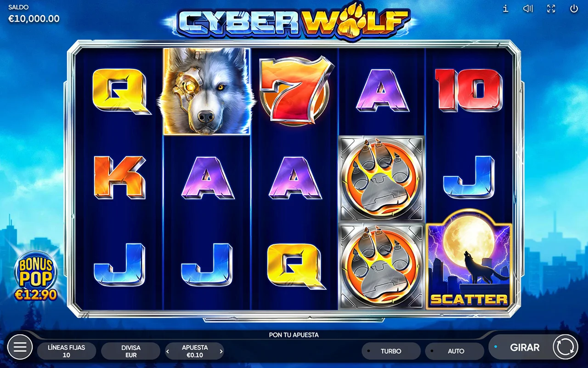The height and width of the screenshot is (368, 588).
Task: Decrease the Apuesta bet amount
Action: click(x=168, y=351)
